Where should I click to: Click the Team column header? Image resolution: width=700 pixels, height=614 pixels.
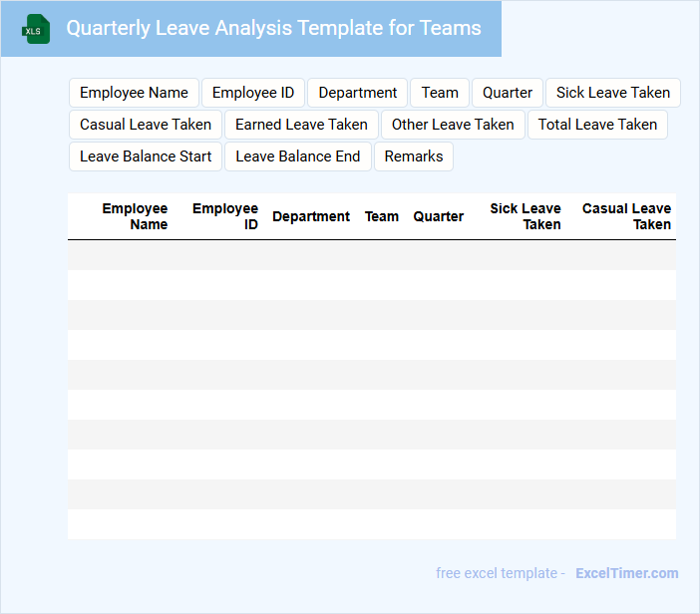382,216
